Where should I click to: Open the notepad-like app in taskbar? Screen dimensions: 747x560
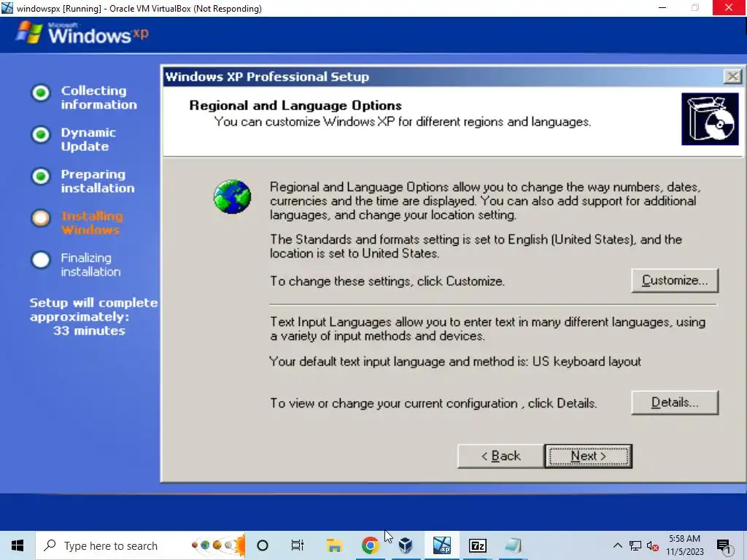[x=513, y=545]
